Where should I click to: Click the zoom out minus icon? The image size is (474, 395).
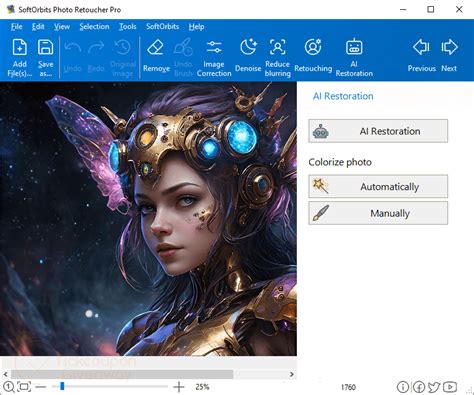[x=41, y=387]
